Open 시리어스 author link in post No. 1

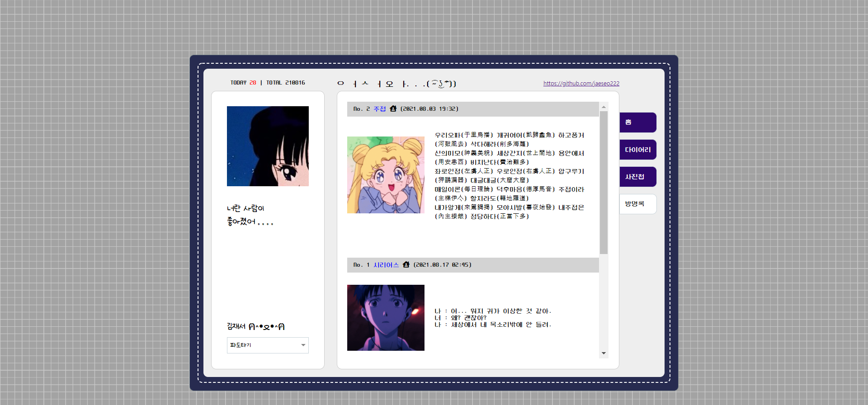pyautogui.click(x=386, y=265)
